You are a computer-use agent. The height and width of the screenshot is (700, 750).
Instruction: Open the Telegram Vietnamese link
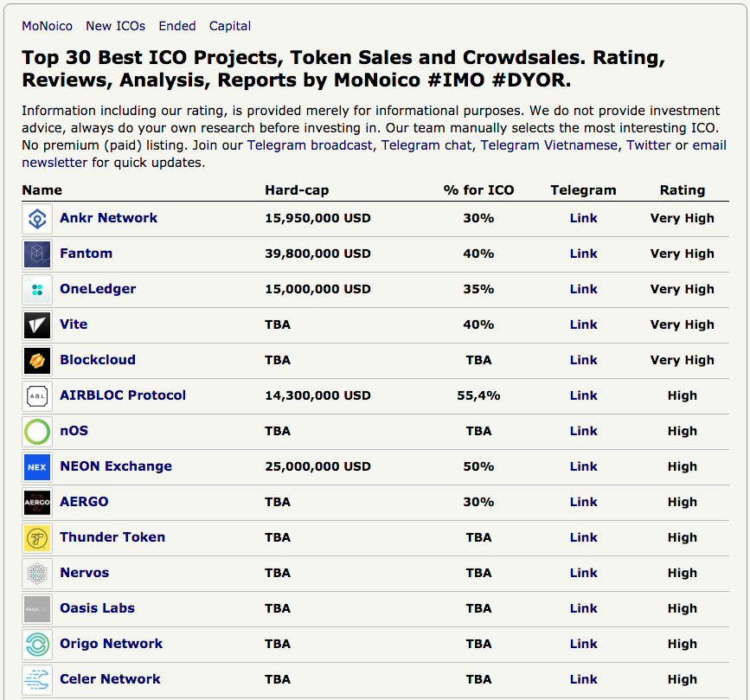[549, 145]
